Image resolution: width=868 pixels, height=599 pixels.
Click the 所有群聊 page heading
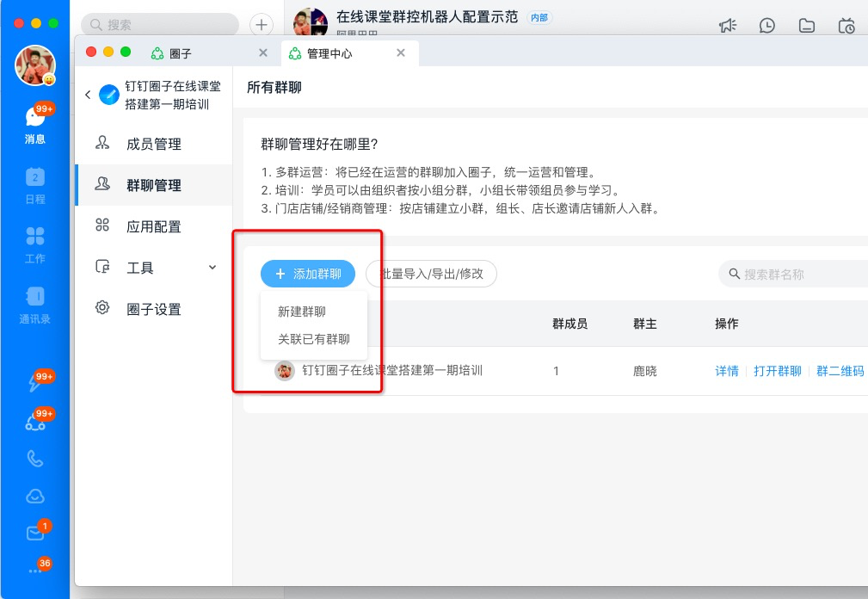274,88
